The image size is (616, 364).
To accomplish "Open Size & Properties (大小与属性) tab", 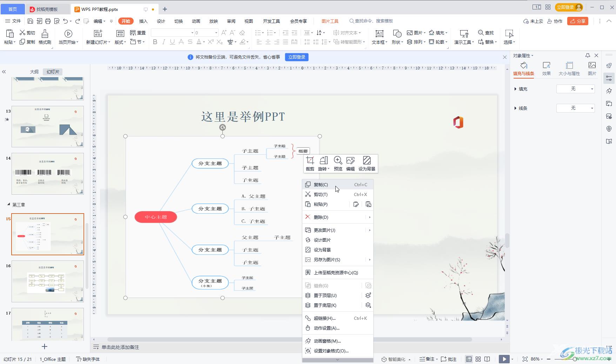I will [x=569, y=69].
